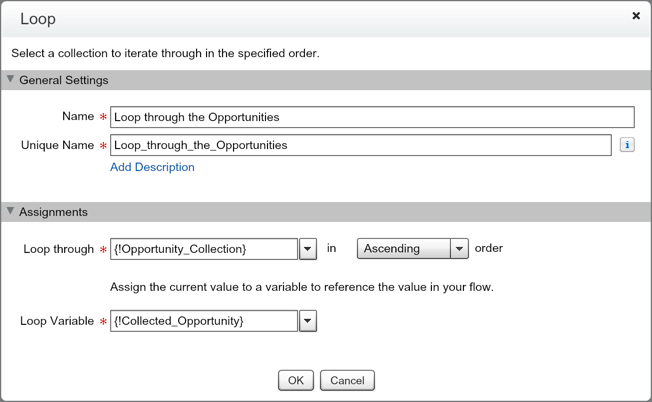Collapse the General Settings section triangle
The width and height of the screenshot is (652, 402).
click(11, 80)
